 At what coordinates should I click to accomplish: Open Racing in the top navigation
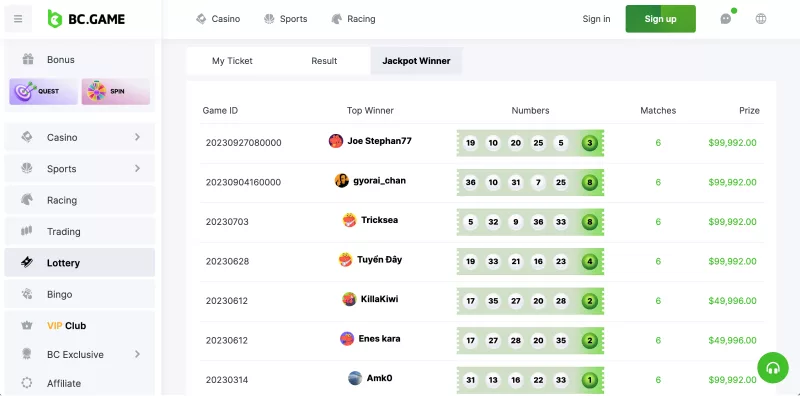coord(354,19)
